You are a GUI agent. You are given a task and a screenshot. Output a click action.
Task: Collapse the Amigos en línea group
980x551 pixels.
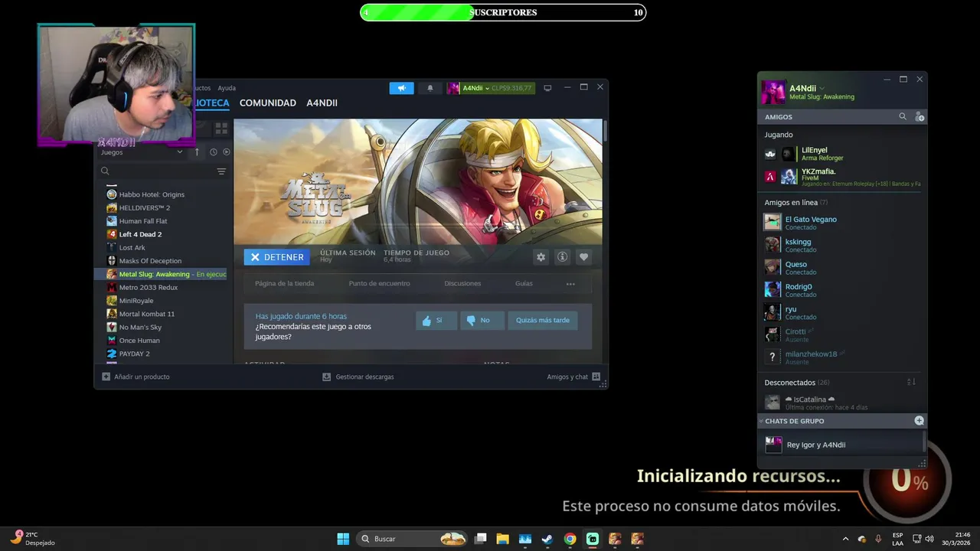click(795, 203)
